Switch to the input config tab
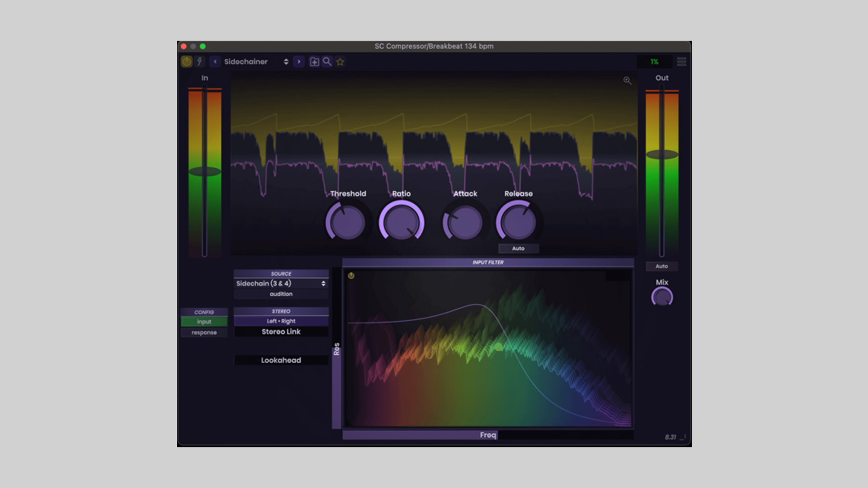 pyautogui.click(x=204, y=322)
